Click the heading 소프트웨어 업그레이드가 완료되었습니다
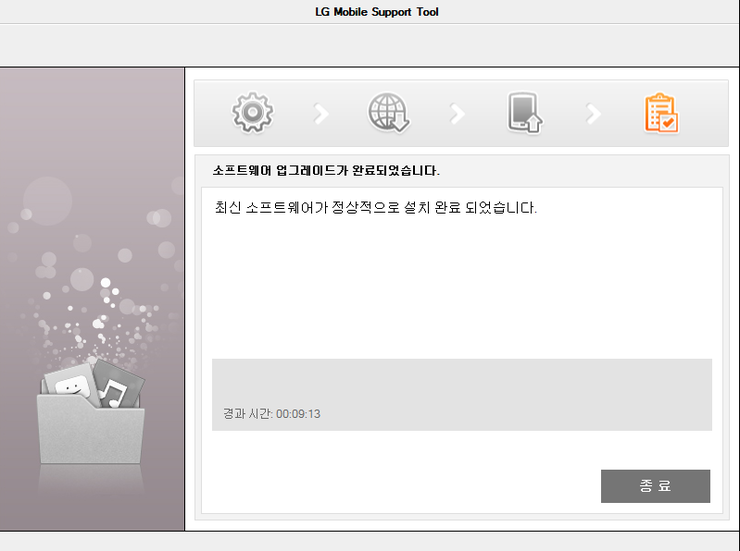Screen dimensions: 740x551 [x=326, y=170]
